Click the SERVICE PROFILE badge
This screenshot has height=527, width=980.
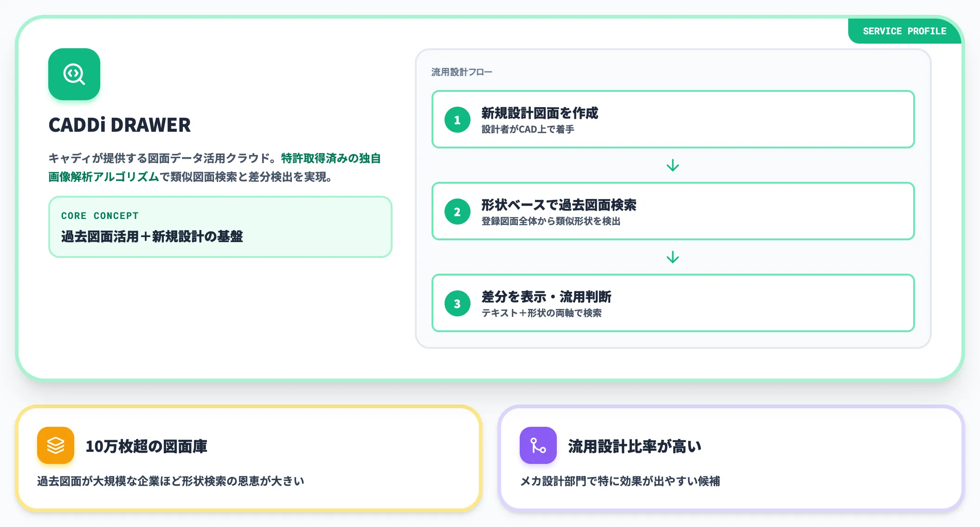coord(904,31)
